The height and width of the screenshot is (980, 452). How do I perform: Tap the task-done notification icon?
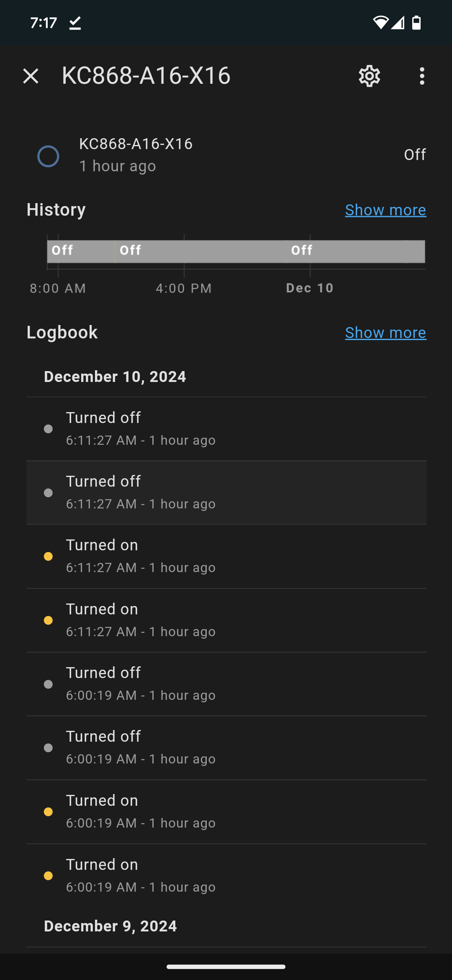click(75, 23)
